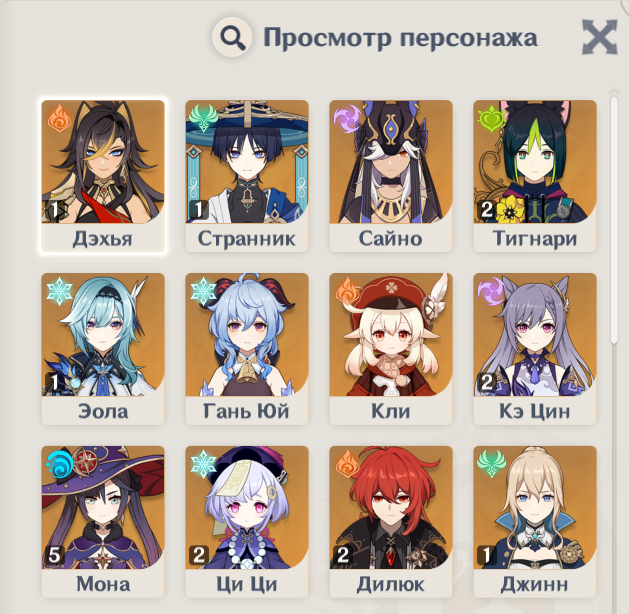Viewport: 629px width, 614px height.
Task: Close the Просмотр персонажа panel
Action: coord(599,37)
